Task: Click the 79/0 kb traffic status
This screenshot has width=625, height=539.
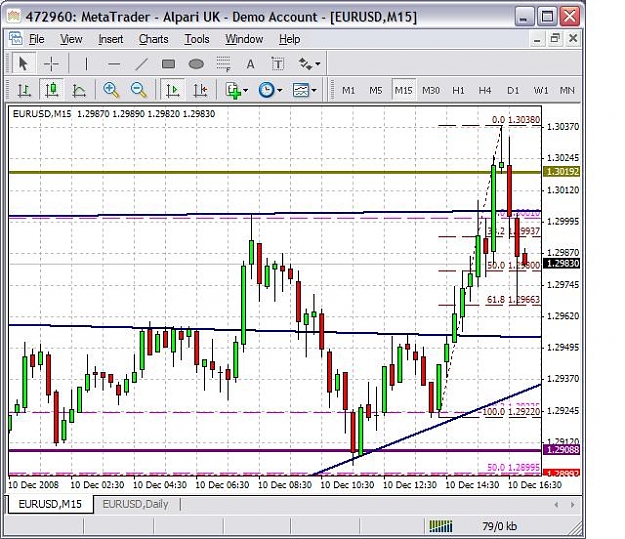Action: [499, 526]
